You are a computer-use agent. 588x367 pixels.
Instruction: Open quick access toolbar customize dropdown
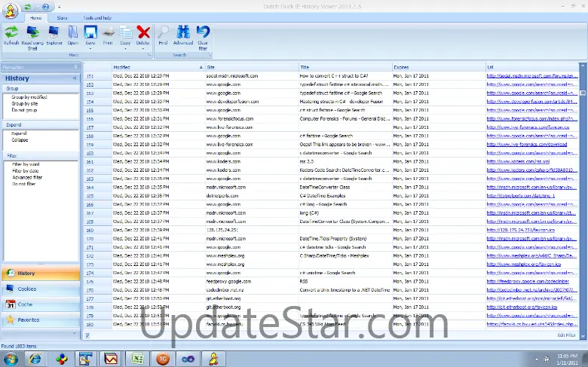pos(60,7)
